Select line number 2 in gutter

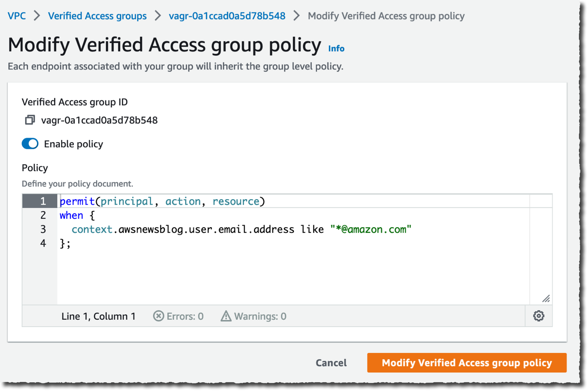coord(43,215)
